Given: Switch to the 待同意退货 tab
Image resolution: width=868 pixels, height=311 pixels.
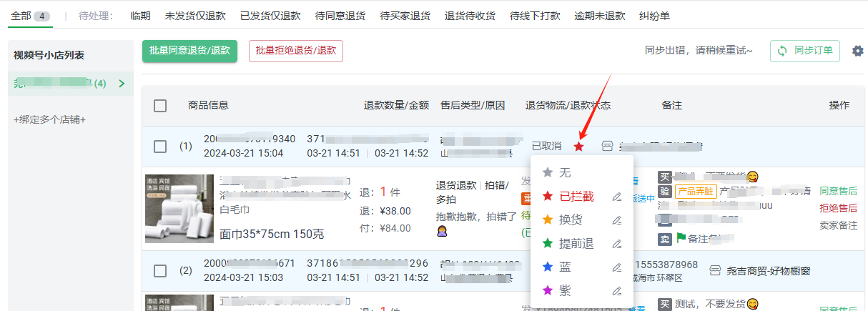Looking at the screenshot, I should click(x=340, y=16).
